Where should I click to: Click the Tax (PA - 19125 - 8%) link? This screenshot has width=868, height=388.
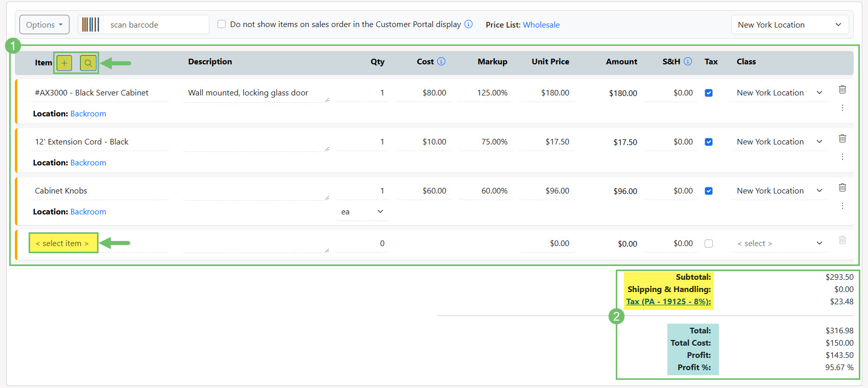pos(668,301)
